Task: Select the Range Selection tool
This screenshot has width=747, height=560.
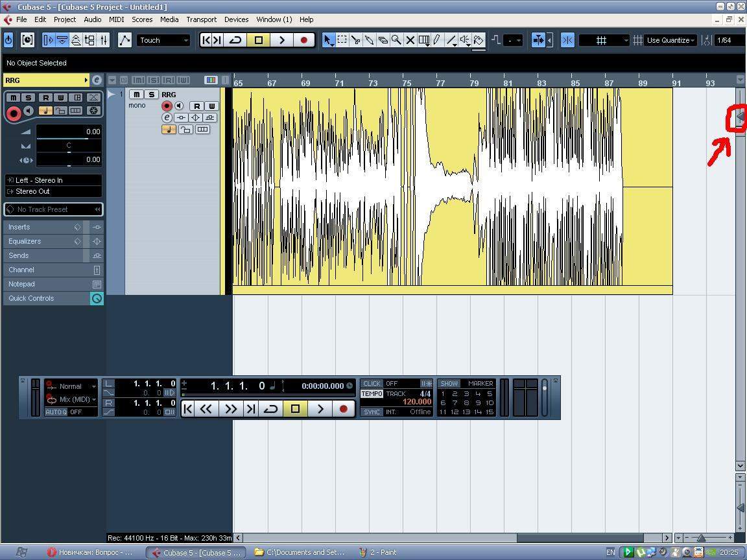Action: pos(342,40)
